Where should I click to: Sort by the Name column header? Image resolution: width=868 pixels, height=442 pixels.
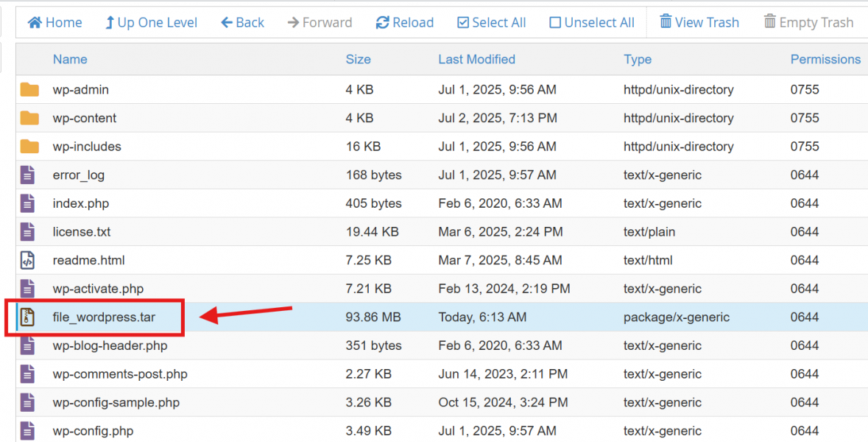(x=70, y=59)
